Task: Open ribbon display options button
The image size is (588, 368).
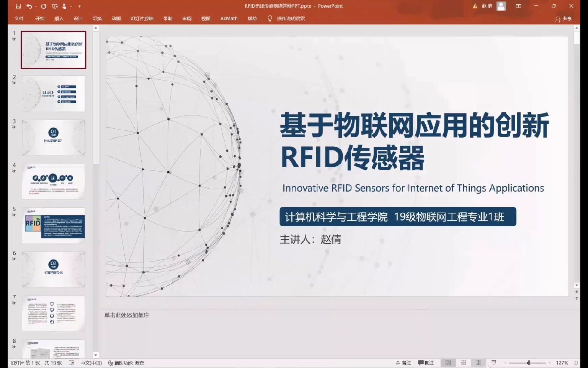Action: pyautogui.click(x=519, y=6)
